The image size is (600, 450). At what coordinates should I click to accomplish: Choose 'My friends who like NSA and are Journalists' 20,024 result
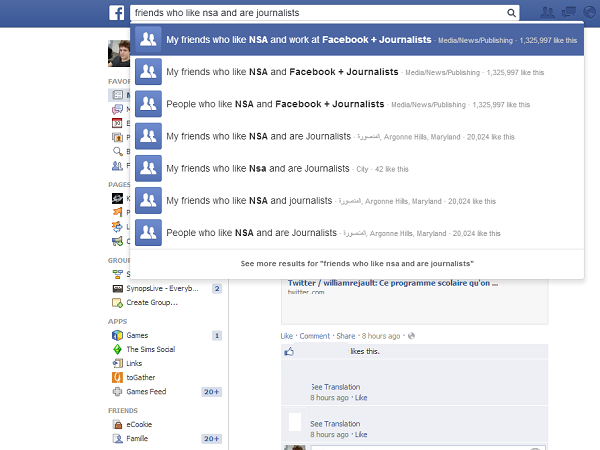tap(357, 136)
